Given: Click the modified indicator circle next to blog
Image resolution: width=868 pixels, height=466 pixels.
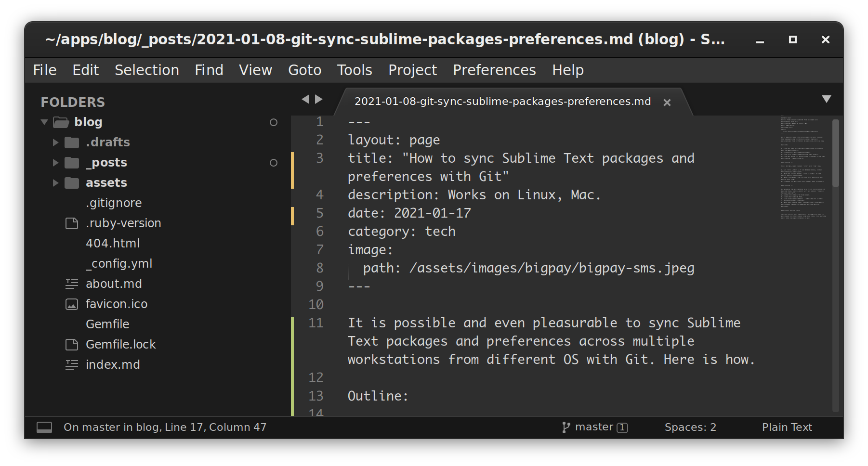Looking at the screenshot, I should click(x=274, y=122).
